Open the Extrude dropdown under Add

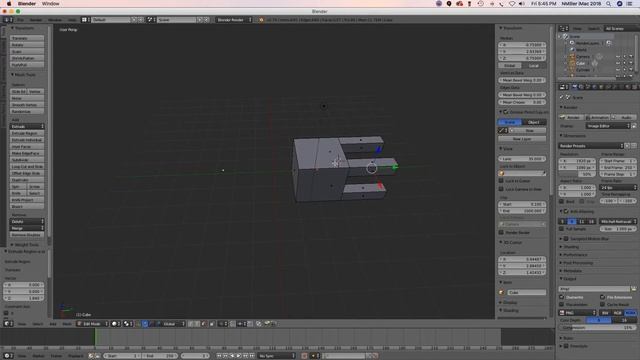pos(27,127)
